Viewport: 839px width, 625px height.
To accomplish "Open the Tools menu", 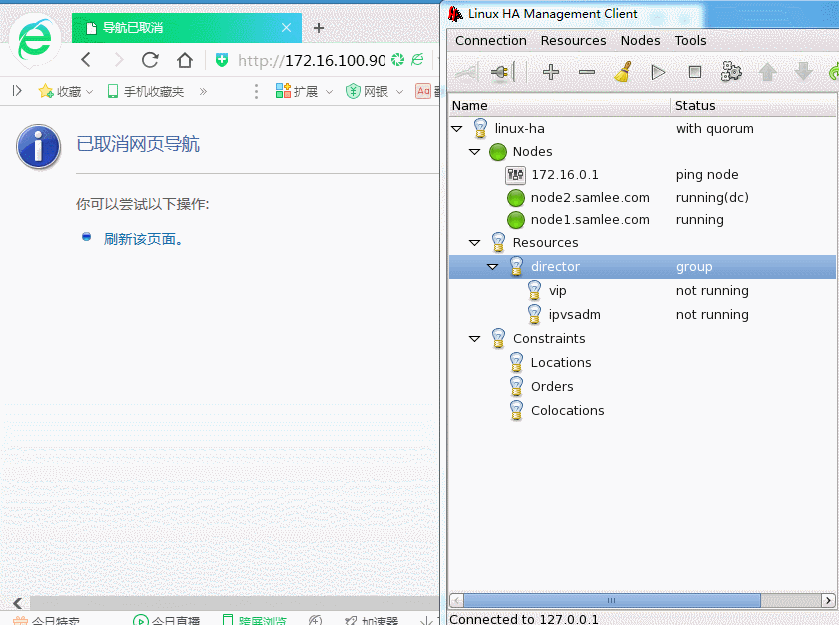I will (x=690, y=41).
